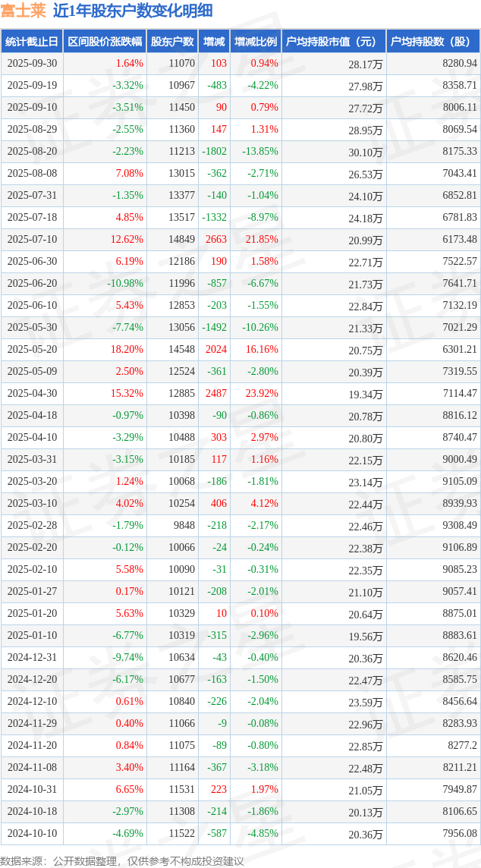
Task: Click the 近1年股东户数变化明细 title text
Action: pos(132,11)
